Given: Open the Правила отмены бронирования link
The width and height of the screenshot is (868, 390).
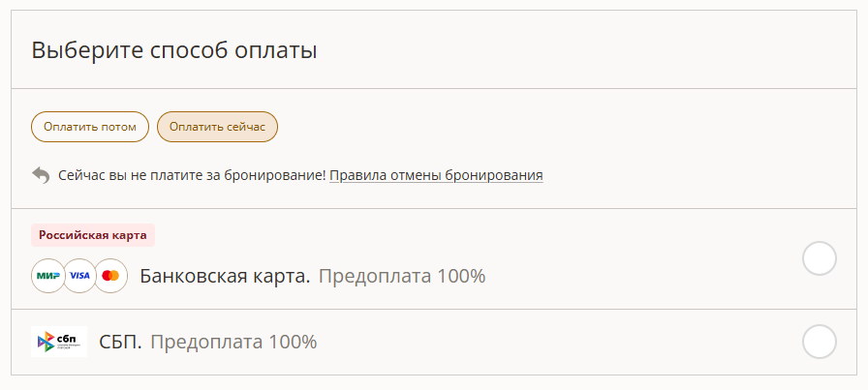Looking at the screenshot, I should click(436, 176).
